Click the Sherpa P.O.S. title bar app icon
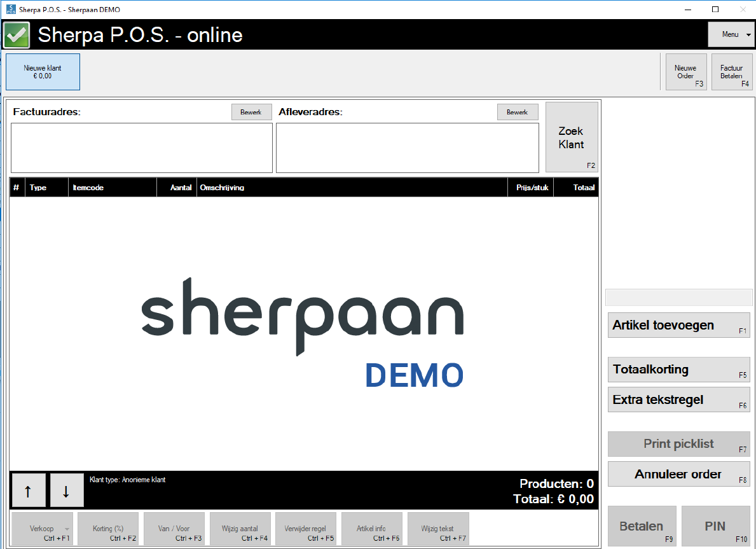 coord(11,9)
